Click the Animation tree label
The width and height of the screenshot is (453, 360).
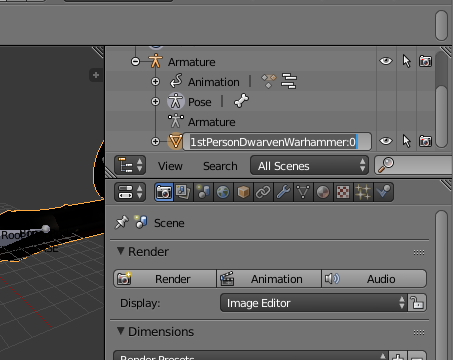click(x=214, y=82)
